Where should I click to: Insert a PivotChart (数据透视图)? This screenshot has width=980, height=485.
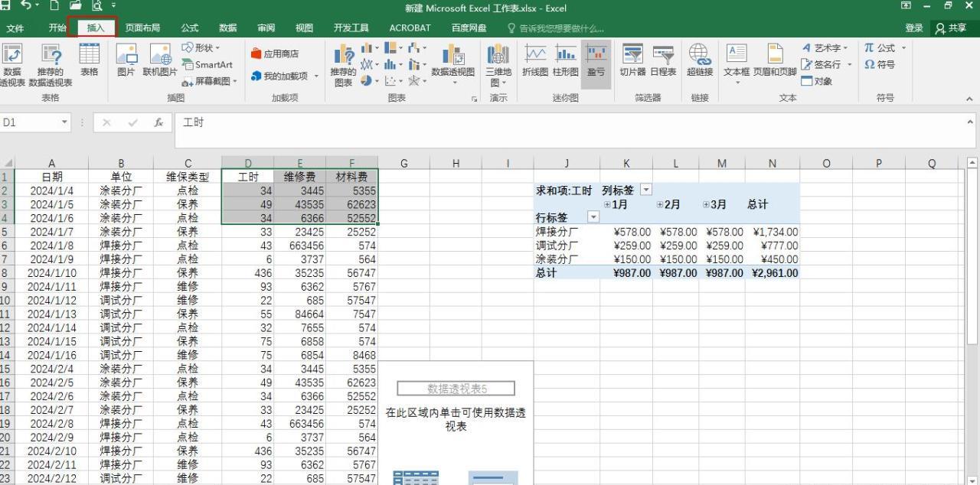[x=453, y=65]
